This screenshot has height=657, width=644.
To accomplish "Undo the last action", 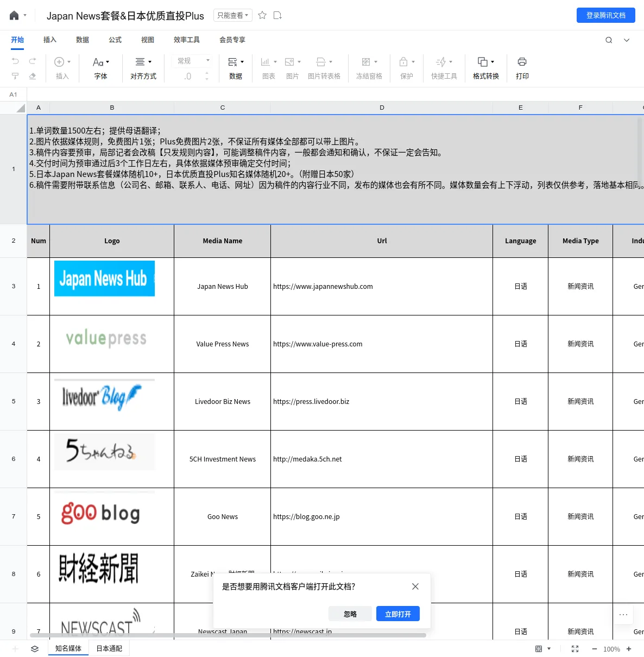I will (x=15, y=61).
